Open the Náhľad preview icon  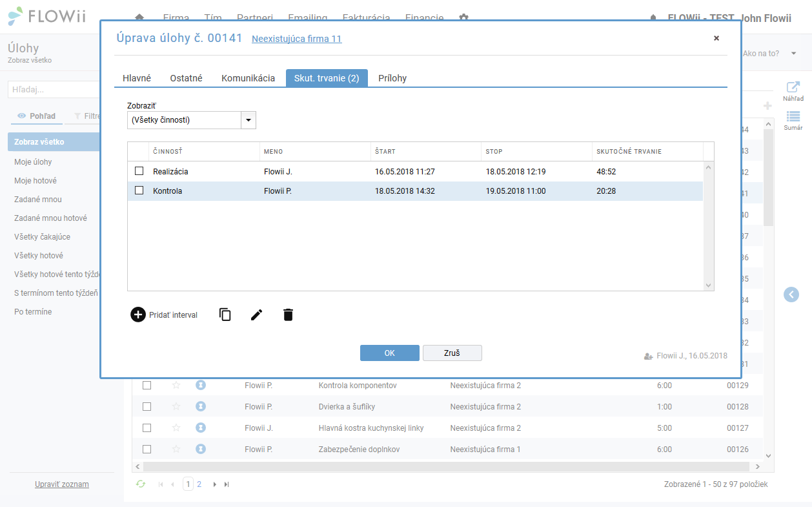pyautogui.click(x=793, y=87)
